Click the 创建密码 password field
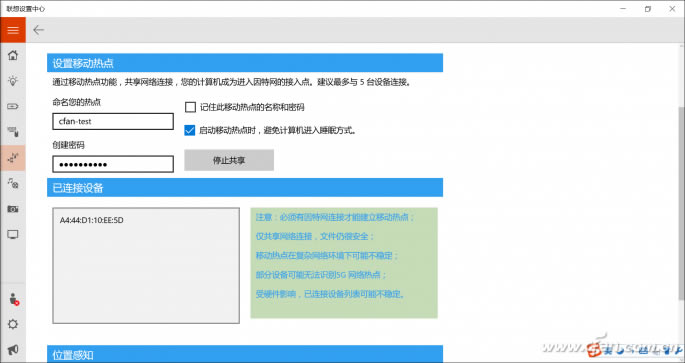The width and height of the screenshot is (685, 363). [113, 164]
